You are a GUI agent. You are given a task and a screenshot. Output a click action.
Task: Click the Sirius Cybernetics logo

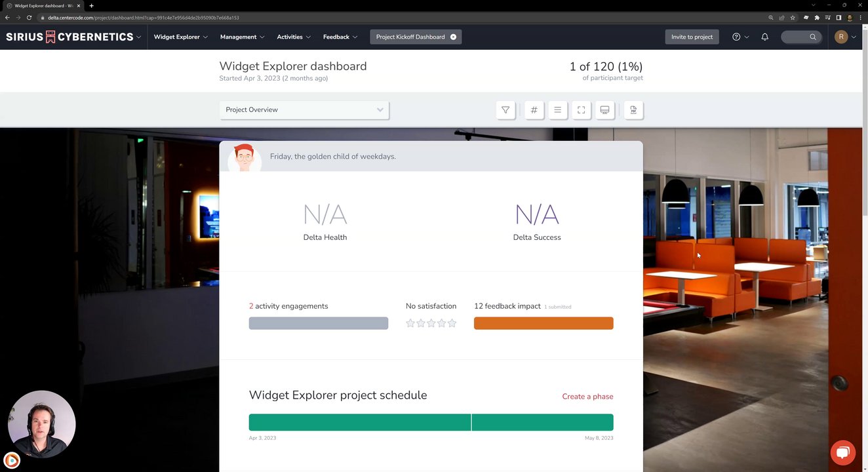point(69,37)
